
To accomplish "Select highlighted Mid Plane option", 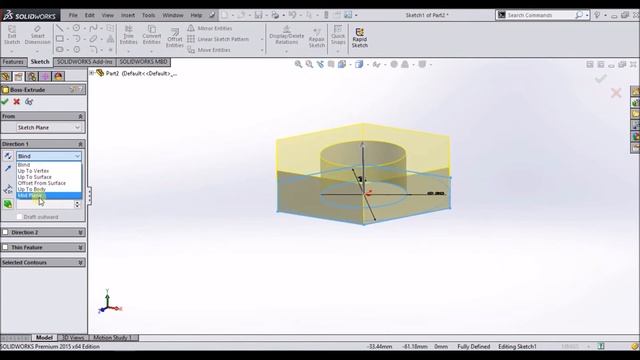I will (x=49, y=196).
